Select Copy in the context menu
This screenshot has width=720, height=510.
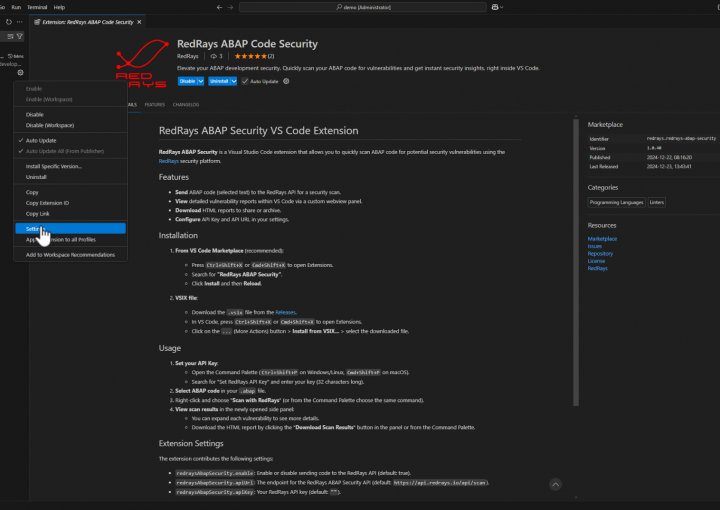(x=70, y=192)
